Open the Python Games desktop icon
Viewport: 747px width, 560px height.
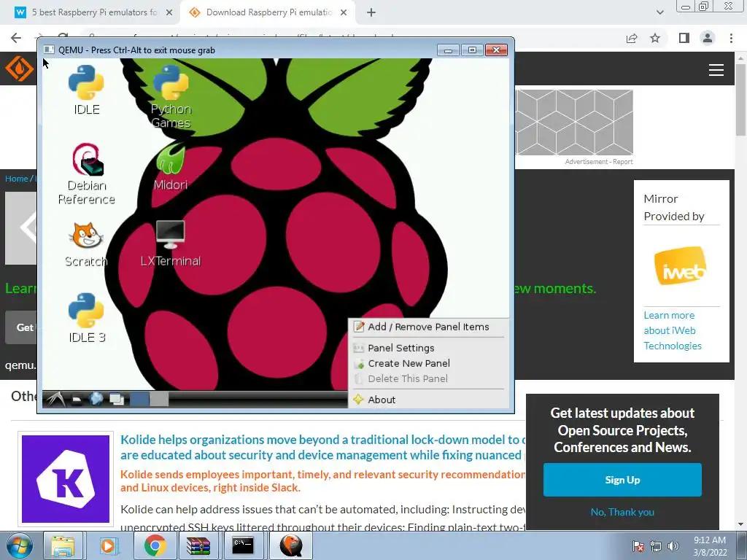pyautogui.click(x=171, y=97)
